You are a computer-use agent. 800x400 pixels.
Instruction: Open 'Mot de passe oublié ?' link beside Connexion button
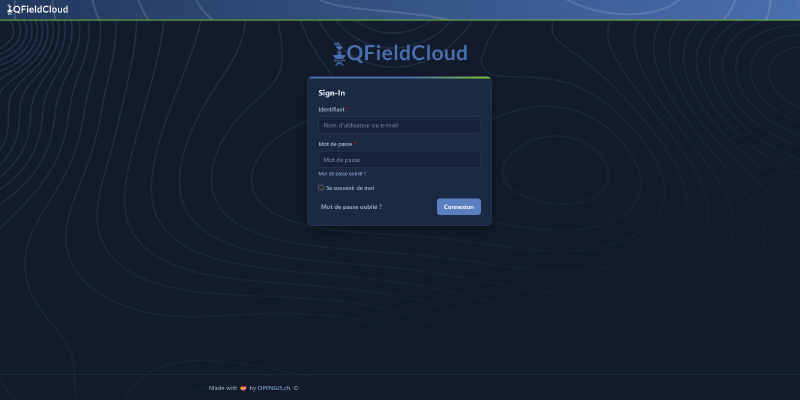click(352, 207)
